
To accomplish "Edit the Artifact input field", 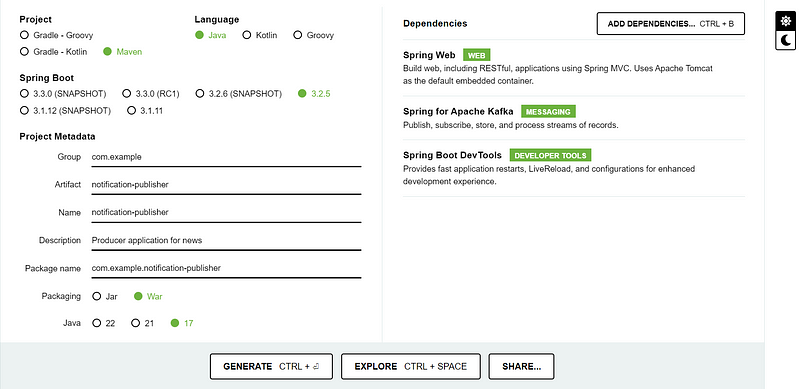I will pyautogui.click(x=226, y=185).
